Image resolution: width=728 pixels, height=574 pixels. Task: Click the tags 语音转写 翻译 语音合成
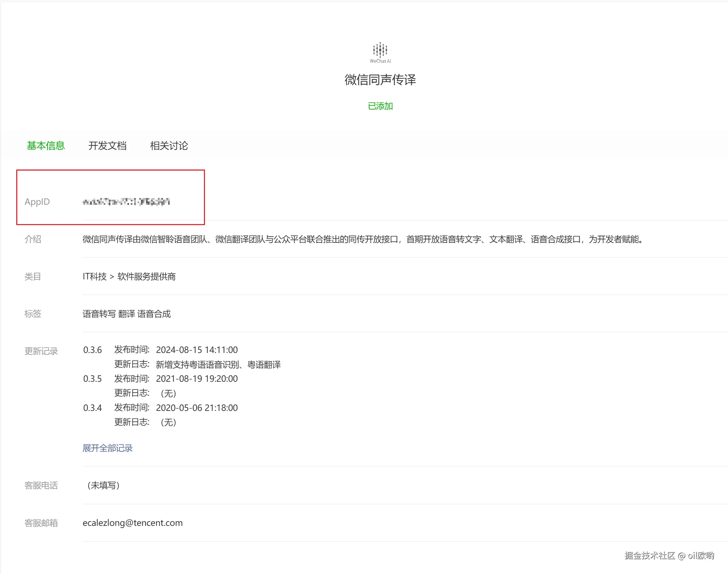(x=126, y=314)
